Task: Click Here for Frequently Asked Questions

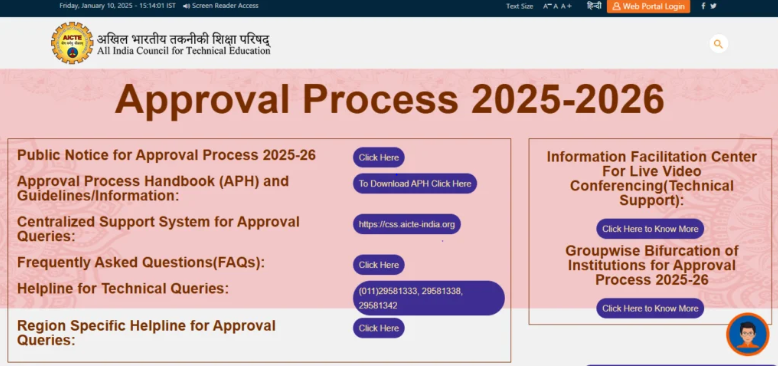Action: pos(379,265)
